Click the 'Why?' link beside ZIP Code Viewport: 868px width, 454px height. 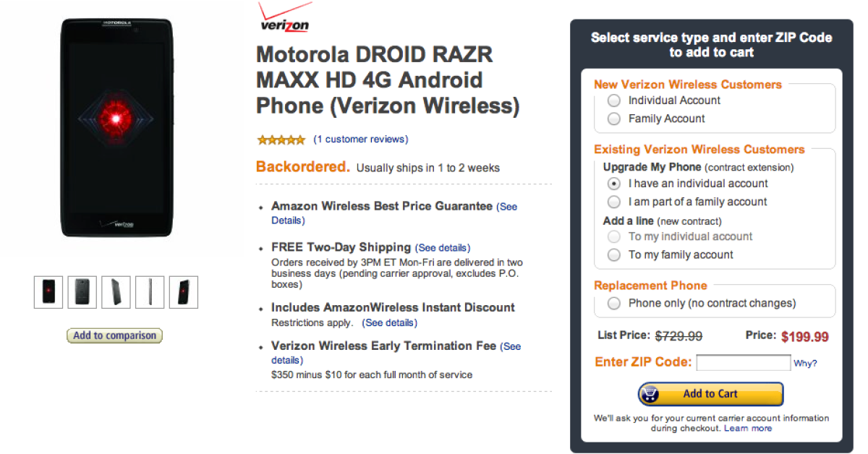click(805, 364)
